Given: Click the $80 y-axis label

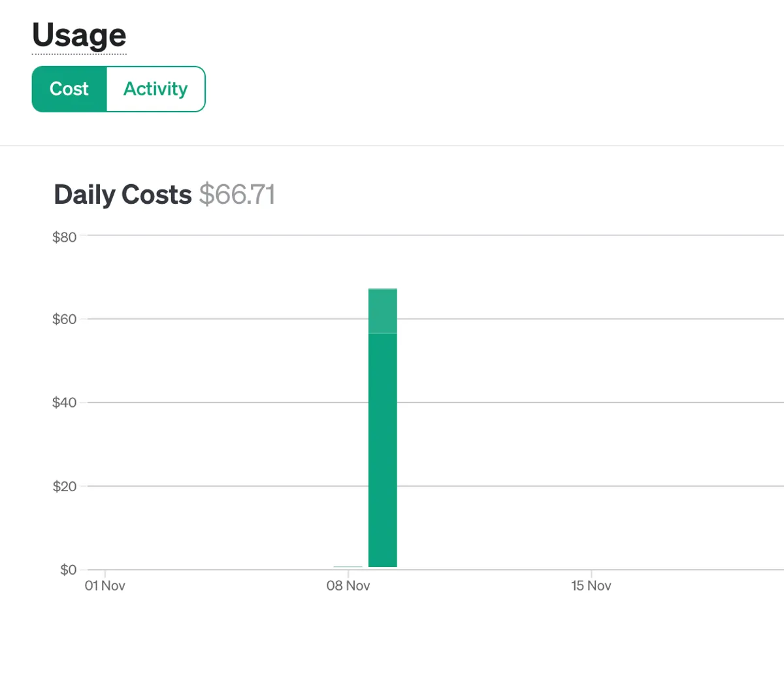Looking at the screenshot, I should point(64,237).
